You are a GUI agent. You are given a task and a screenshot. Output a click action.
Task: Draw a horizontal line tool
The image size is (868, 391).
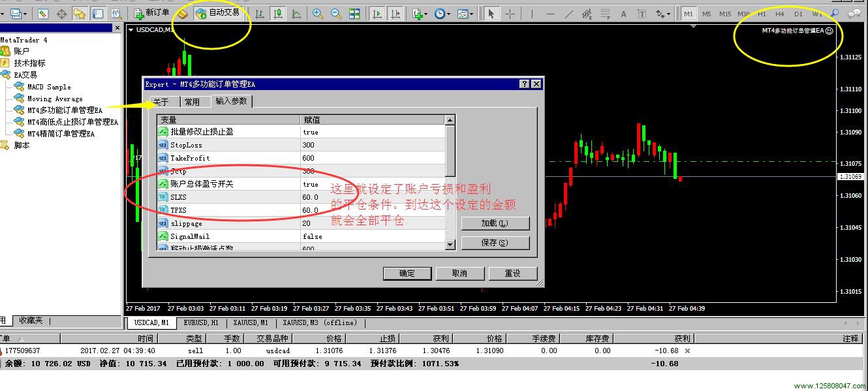point(550,13)
